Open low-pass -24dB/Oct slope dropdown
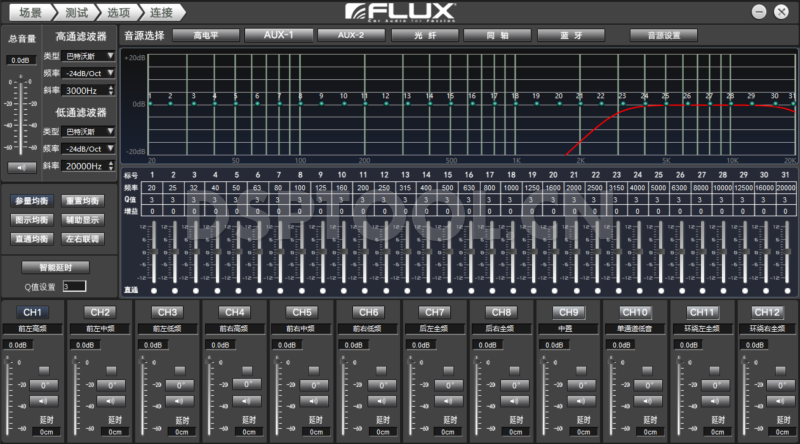Image resolution: width=800 pixels, height=444 pixels. pos(88,149)
